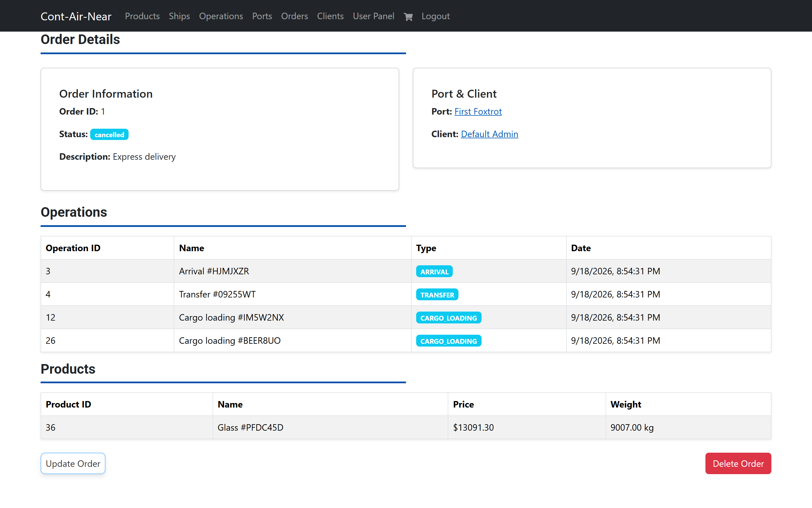Image resolution: width=812 pixels, height=508 pixels.
Task: Click CARGO_LOADING badge in operation 26 row
Action: pyautogui.click(x=449, y=341)
